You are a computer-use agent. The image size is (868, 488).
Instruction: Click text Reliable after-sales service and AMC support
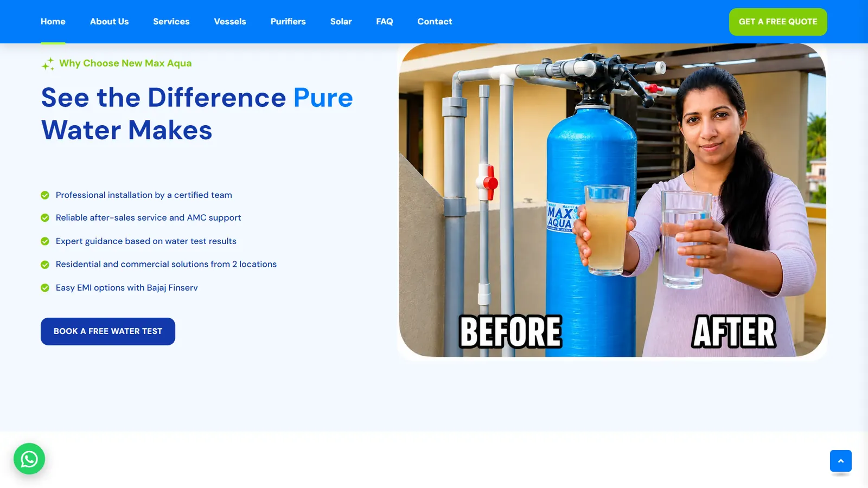[148, 218]
